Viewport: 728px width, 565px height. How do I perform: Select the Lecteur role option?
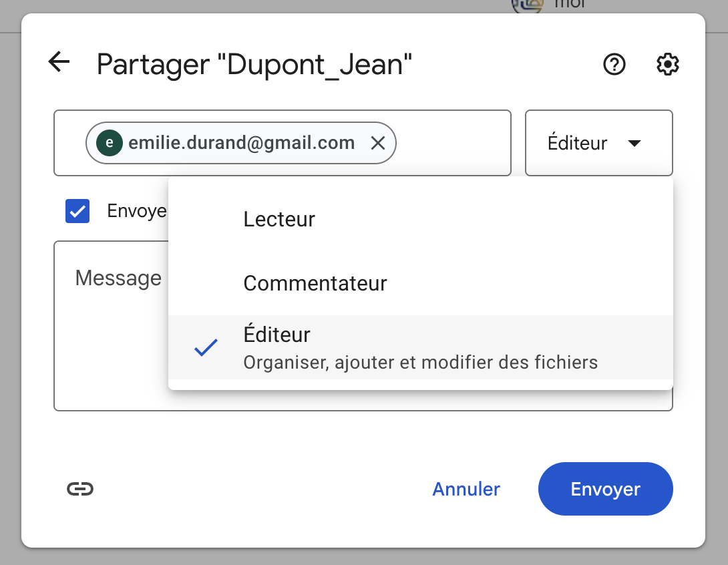(x=279, y=219)
